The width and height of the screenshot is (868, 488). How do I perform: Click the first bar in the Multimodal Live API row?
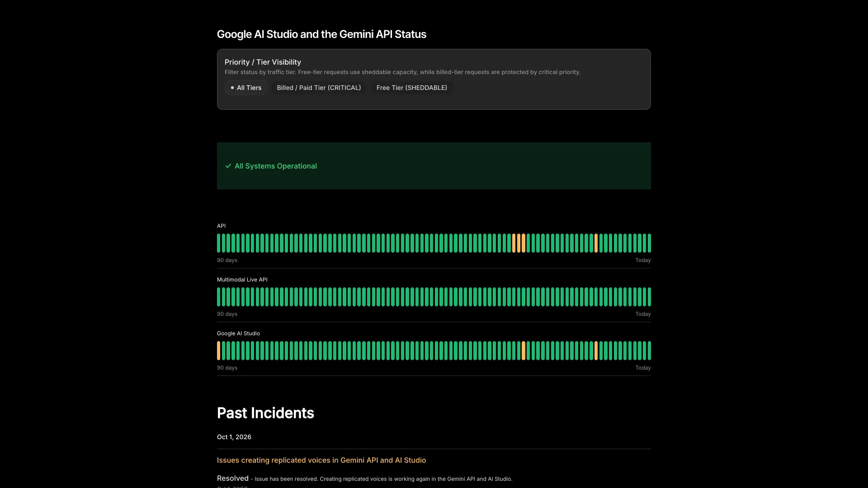coord(219,297)
